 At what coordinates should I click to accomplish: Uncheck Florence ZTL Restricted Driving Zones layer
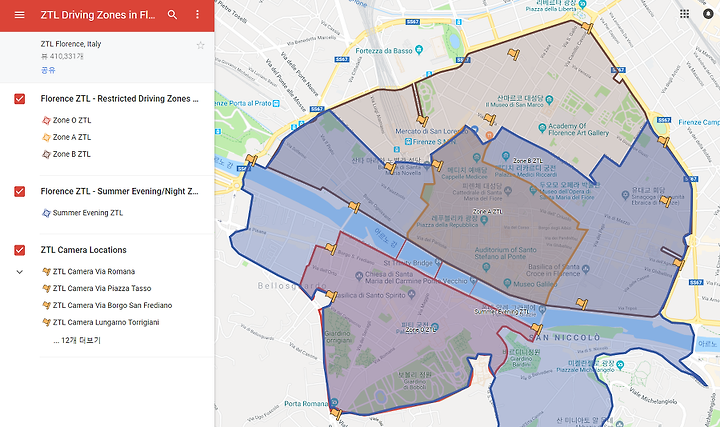pyautogui.click(x=19, y=99)
